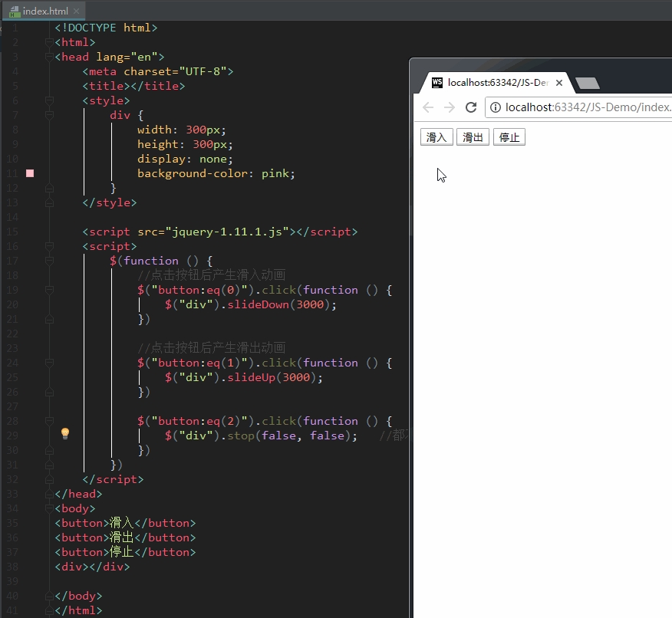Image resolution: width=672 pixels, height=618 pixels.
Task: Close the index.html editor tab
Action: [76, 12]
